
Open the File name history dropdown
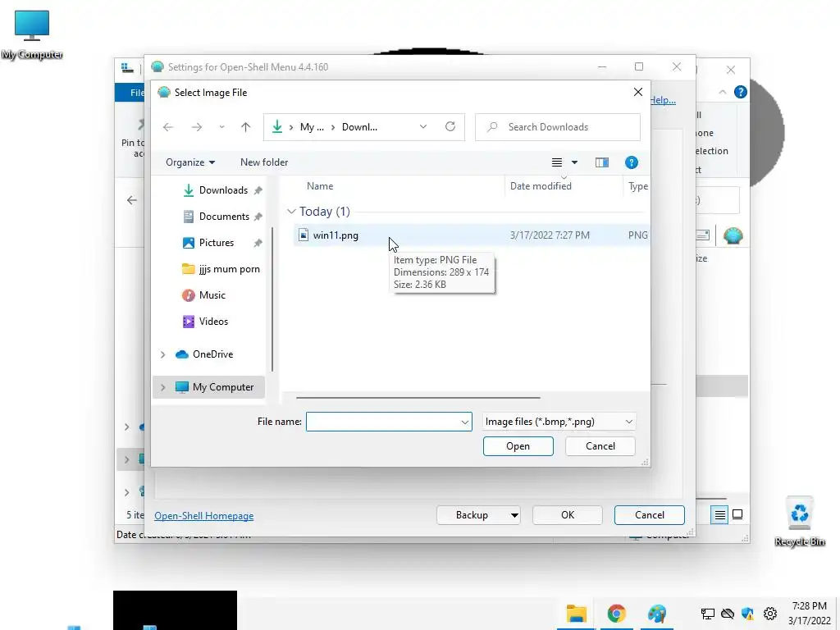click(x=465, y=422)
